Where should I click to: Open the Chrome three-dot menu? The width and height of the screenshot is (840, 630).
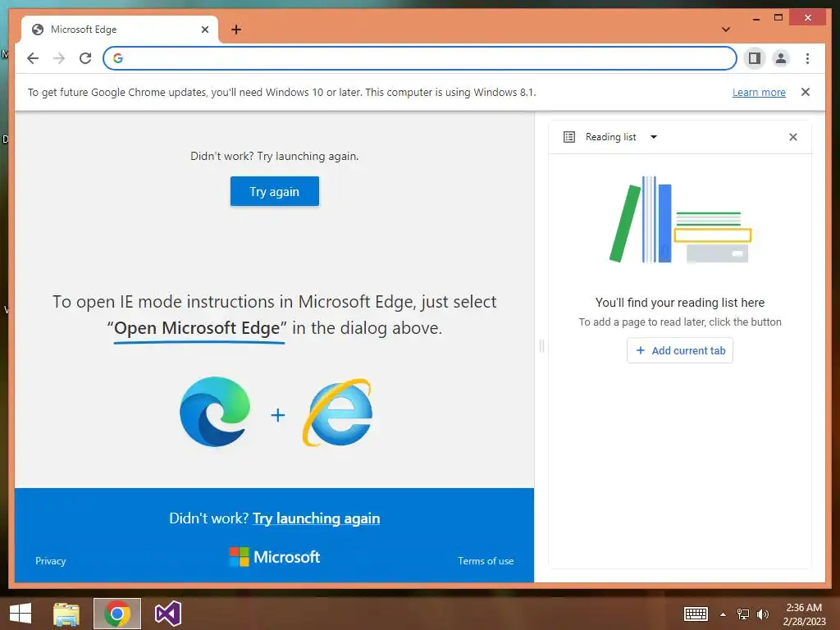coord(807,58)
